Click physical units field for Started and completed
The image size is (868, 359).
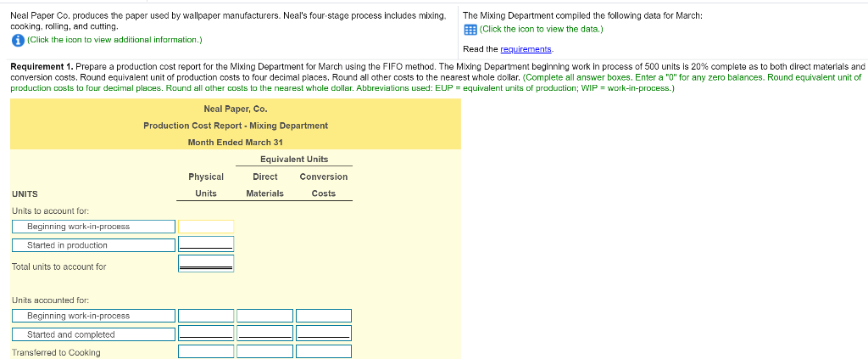(206, 334)
